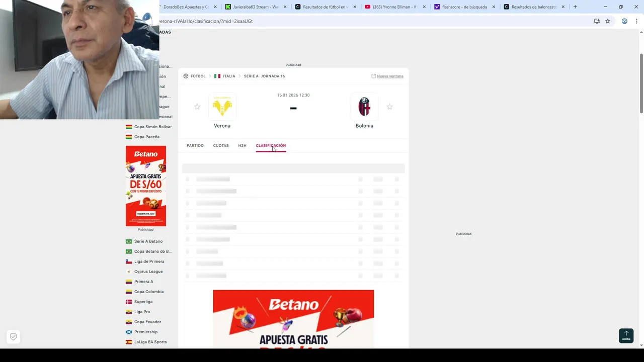
Task: Close the Yvonne Elliman YouTube tab
Action: (424, 7)
